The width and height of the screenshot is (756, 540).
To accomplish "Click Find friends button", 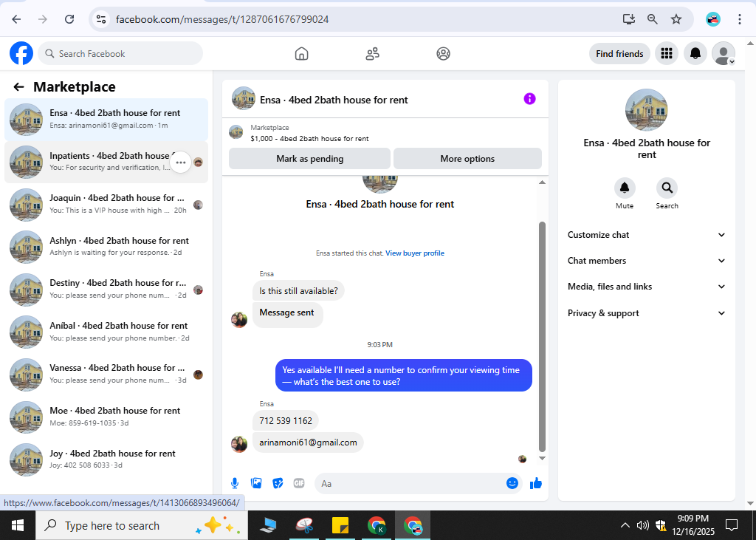I will coord(619,54).
